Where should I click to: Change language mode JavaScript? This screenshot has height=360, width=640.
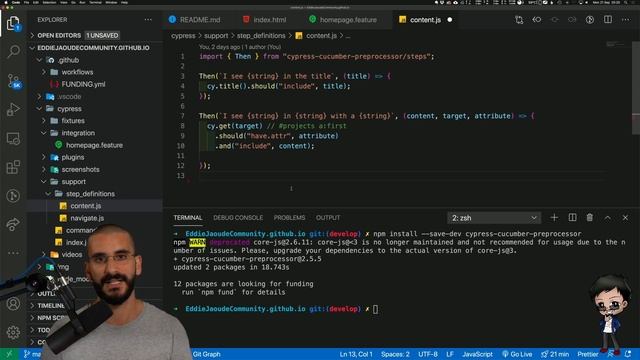(477, 354)
